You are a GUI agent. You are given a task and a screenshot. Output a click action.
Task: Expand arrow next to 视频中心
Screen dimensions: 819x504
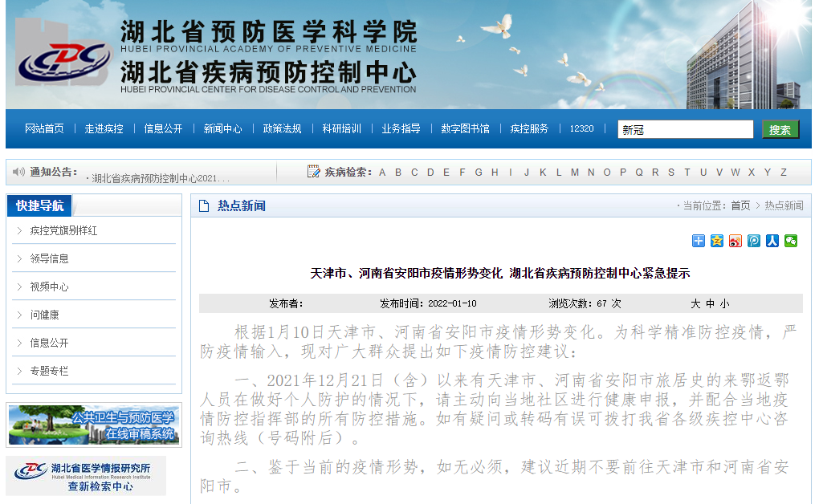pos(19,287)
